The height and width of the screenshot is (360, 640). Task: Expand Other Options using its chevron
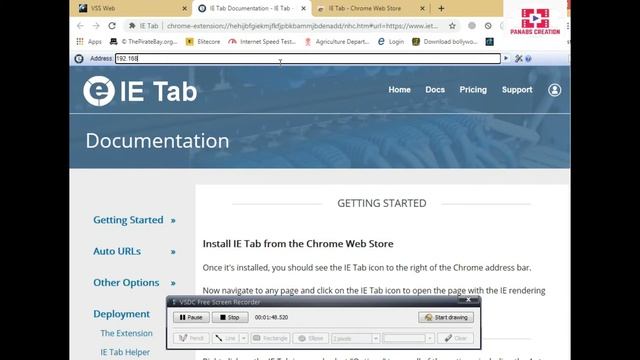click(173, 283)
